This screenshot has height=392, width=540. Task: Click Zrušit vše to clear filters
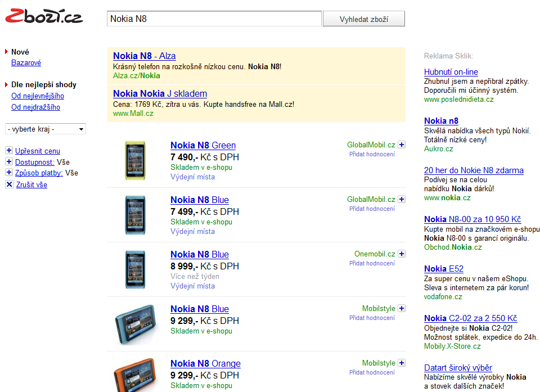[x=31, y=184]
